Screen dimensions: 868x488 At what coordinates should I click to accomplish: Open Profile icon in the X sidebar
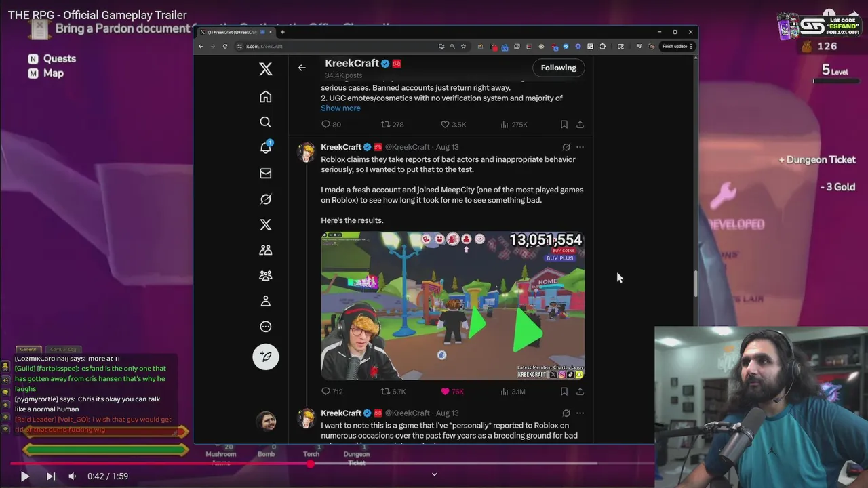click(266, 301)
